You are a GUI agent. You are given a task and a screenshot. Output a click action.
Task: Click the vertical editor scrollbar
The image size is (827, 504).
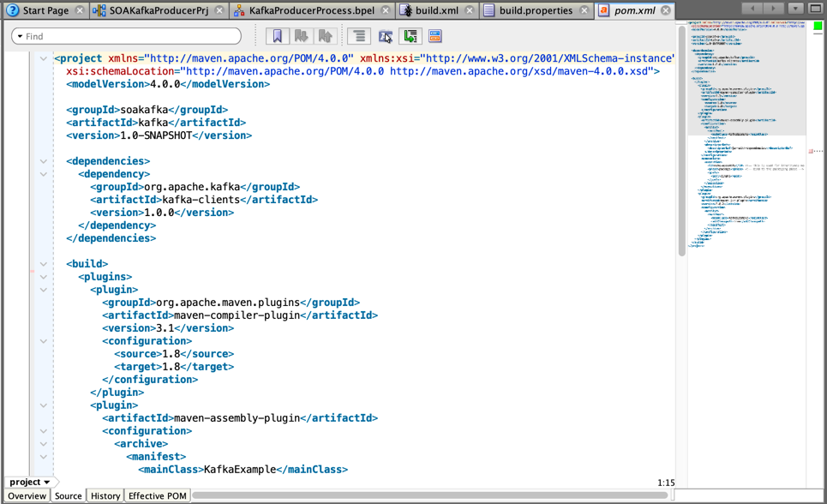(681, 141)
